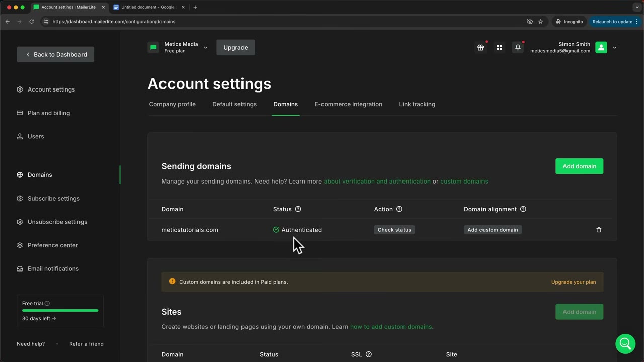This screenshot has width=644, height=362.
Task: Open the notifications bell
Action: [x=518, y=47]
